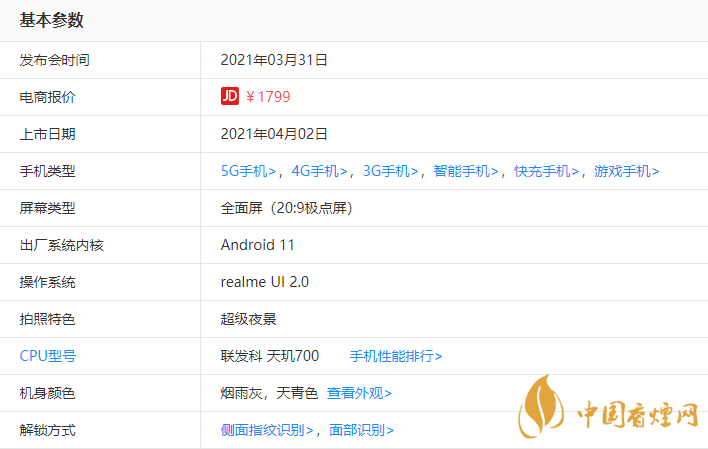Go to the 游戏手机 category

click(x=626, y=171)
